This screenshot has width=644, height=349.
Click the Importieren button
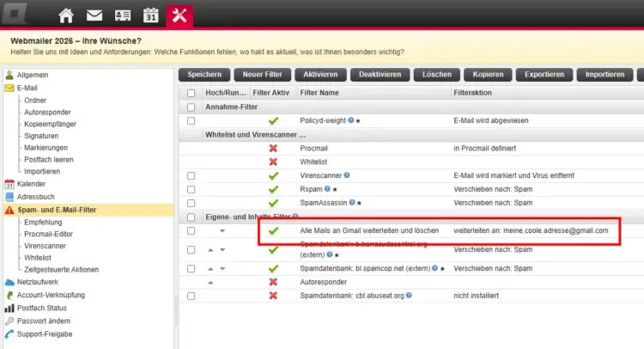[605, 75]
